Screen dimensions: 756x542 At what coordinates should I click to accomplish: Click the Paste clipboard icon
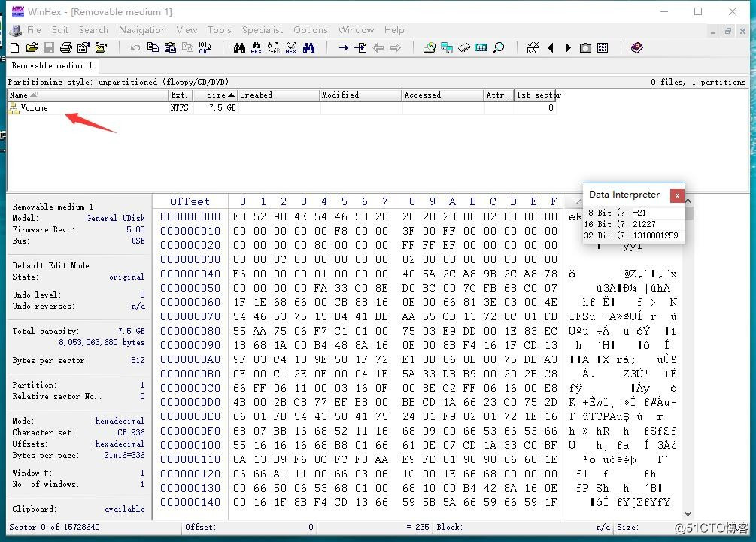(170, 47)
